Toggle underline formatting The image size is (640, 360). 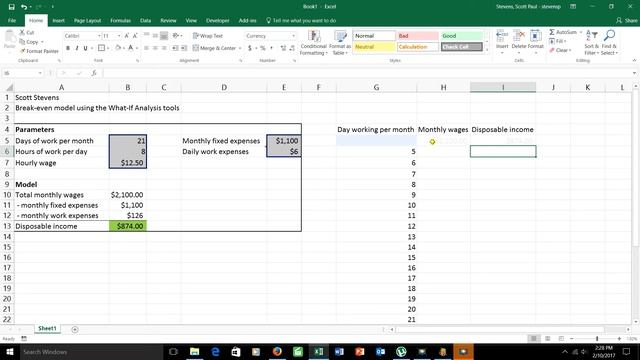point(85,48)
